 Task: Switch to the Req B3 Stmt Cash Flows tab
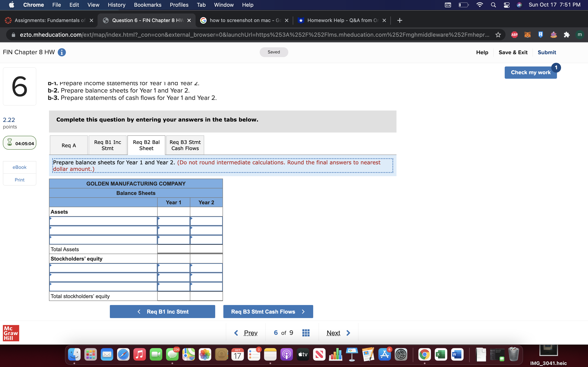point(185,145)
